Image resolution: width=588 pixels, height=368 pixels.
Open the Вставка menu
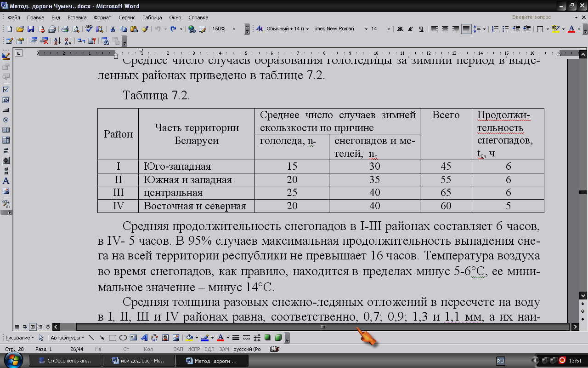pos(77,17)
